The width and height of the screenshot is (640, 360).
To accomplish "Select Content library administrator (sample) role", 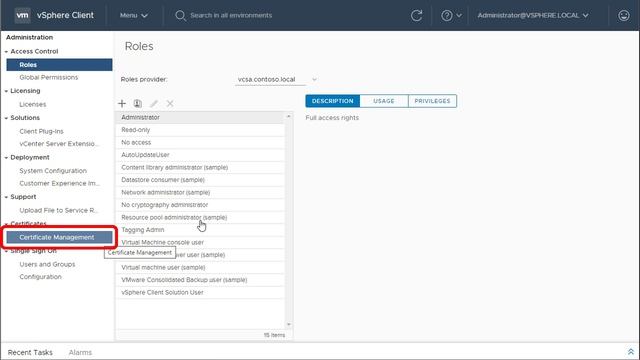I will pos(200,167).
